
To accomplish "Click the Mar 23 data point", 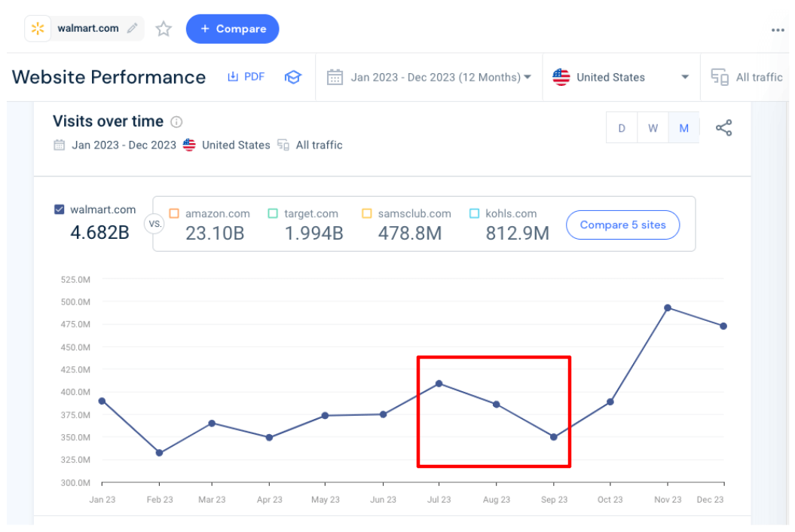I will click(x=212, y=423).
